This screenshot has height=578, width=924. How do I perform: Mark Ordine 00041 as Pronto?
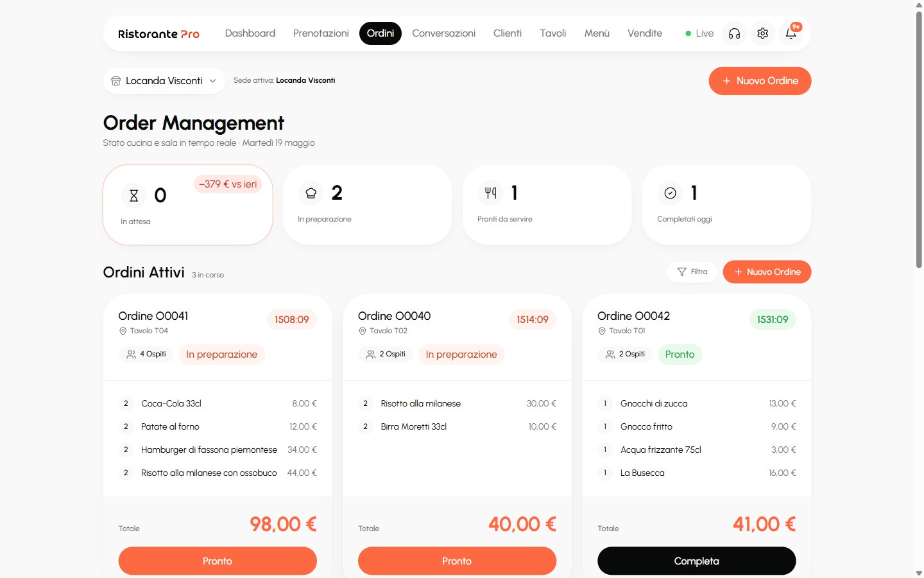click(218, 561)
